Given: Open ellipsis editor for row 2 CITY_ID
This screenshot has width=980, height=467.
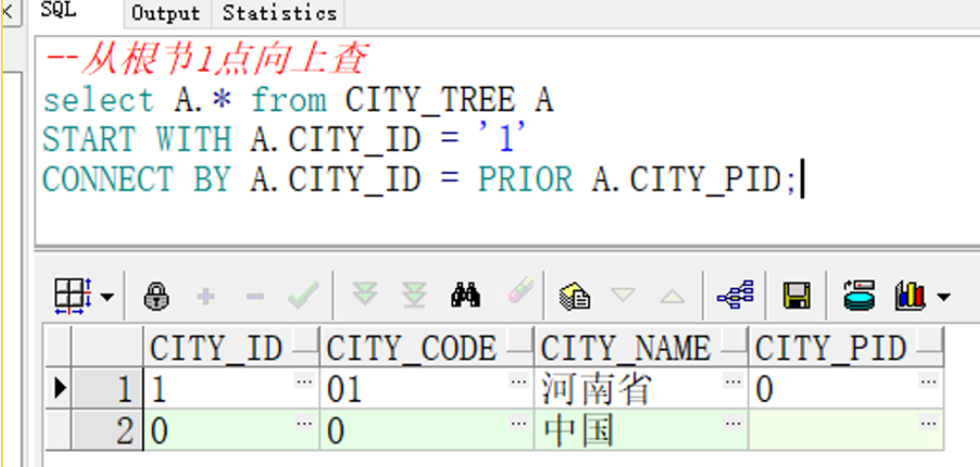Looking at the screenshot, I should [304, 423].
